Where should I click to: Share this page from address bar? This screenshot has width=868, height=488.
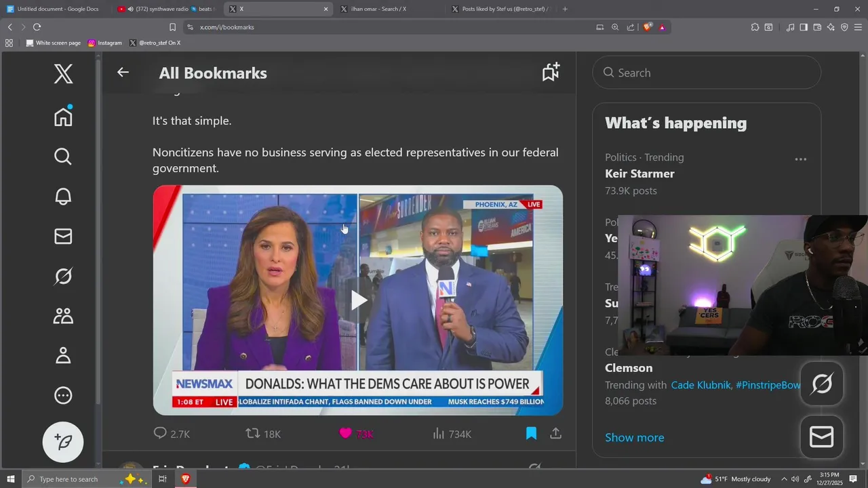click(x=631, y=27)
